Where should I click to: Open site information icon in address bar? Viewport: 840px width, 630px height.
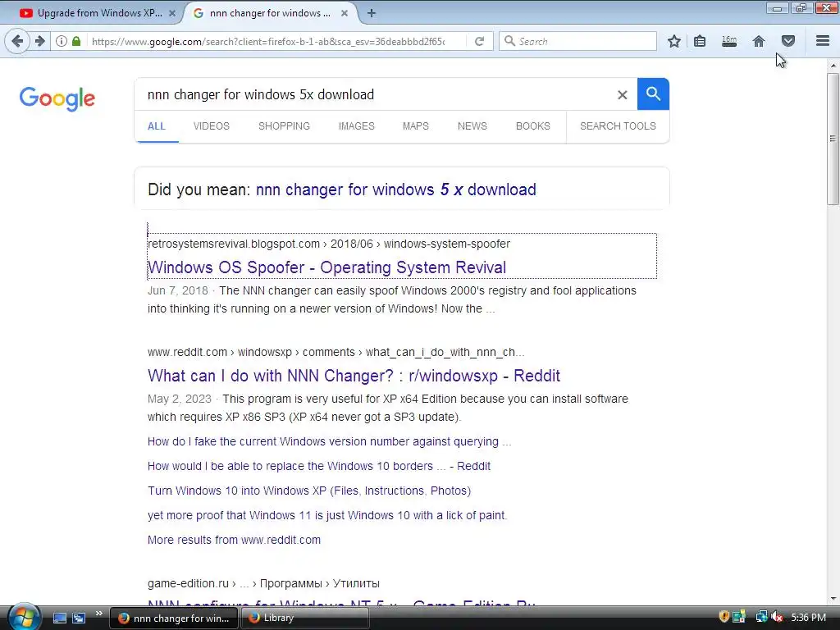click(62, 41)
